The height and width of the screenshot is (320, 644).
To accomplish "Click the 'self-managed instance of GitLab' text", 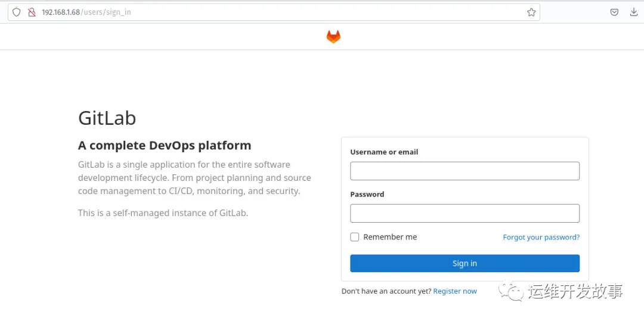I will 163,213.
